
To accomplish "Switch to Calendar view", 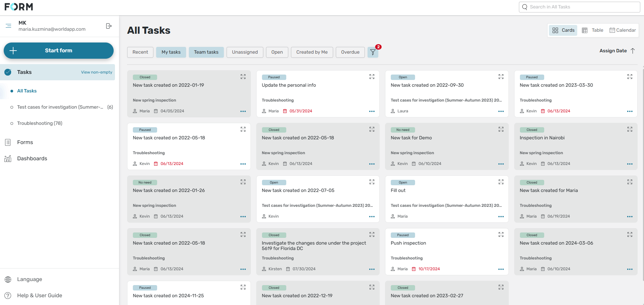I will [622, 30].
